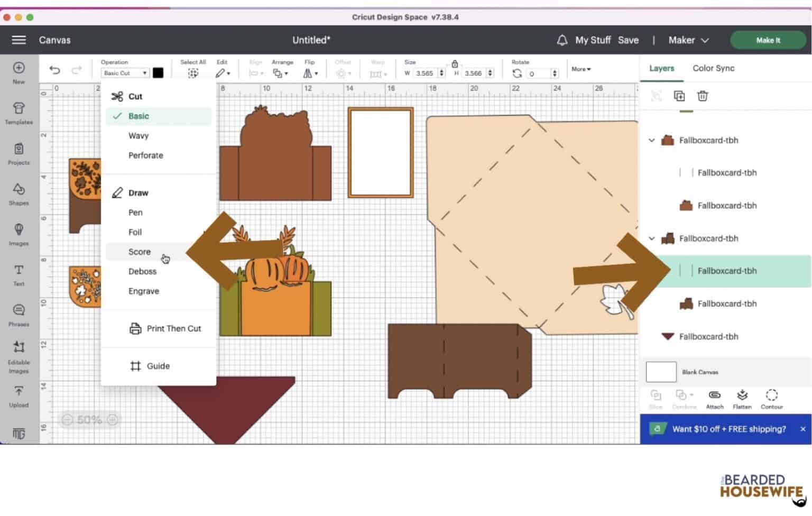Click Save in the header
The image size is (812, 516).
pyautogui.click(x=628, y=40)
